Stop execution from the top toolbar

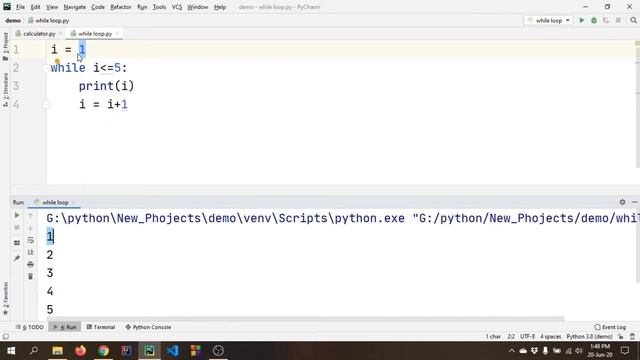[618, 20]
